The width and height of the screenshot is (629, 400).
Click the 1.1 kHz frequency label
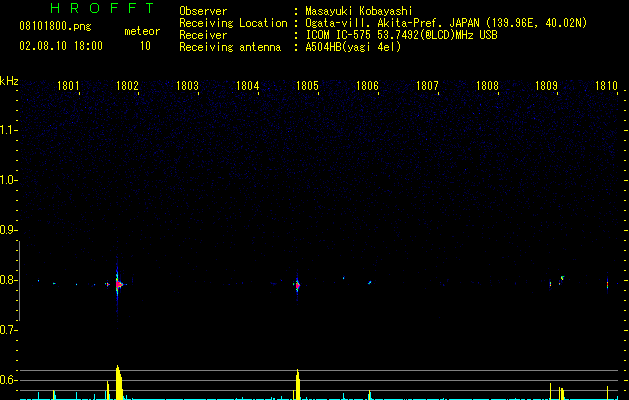(x=9, y=130)
